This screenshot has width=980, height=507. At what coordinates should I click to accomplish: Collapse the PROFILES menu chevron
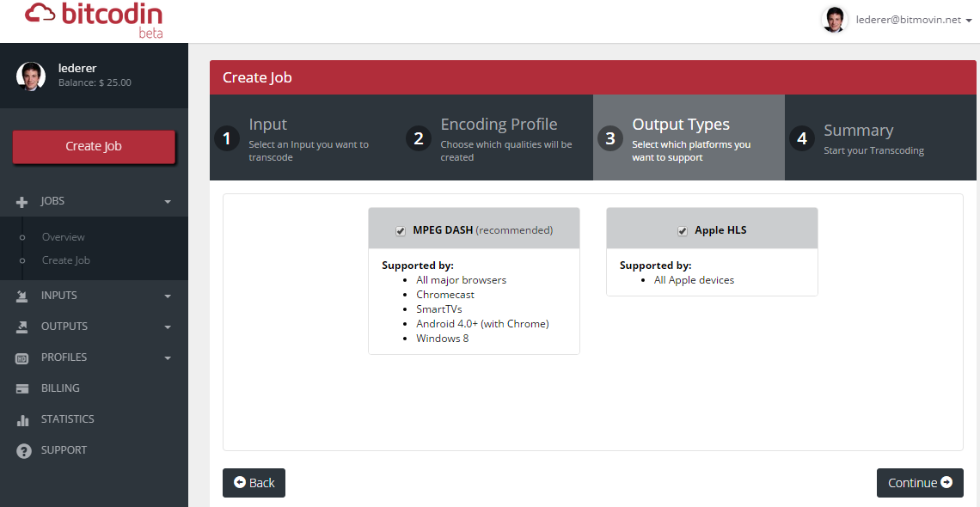pyautogui.click(x=168, y=357)
